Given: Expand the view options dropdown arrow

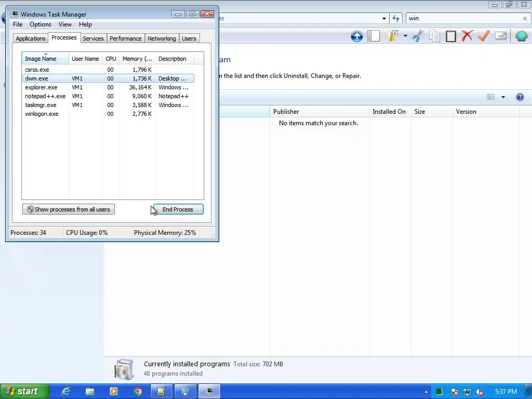Looking at the screenshot, I should [x=503, y=97].
